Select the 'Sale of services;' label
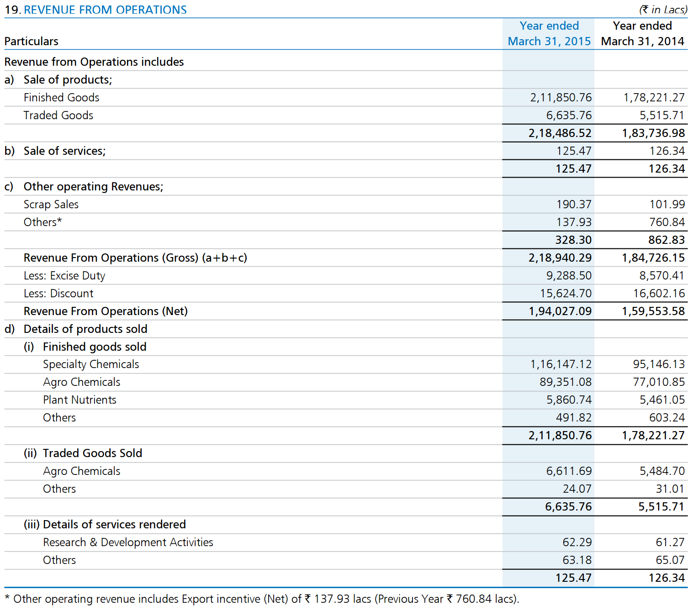Image resolution: width=699 pixels, height=616 pixels. [x=65, y=151]
